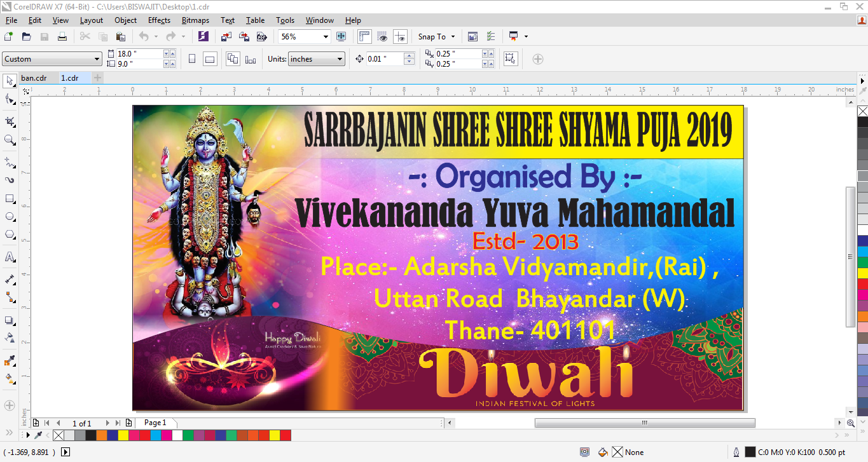The image size is (868, 462).
Task: Select the Freehand tool
Action: point(10,162)
